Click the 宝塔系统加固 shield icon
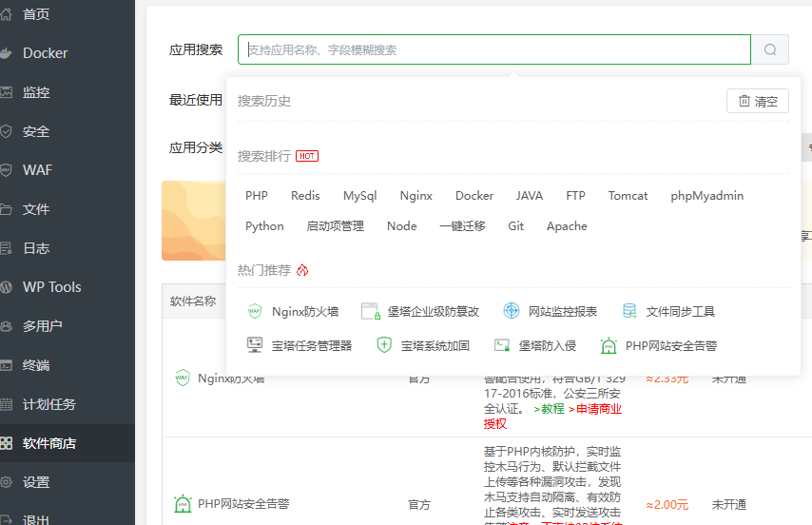This screenshot has width=812, height=525. click(x=384, y=345)
